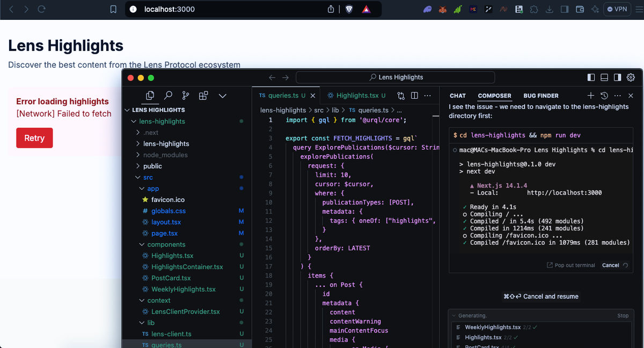
Task: Open editor more actions ellipsis
Action: 427,96
